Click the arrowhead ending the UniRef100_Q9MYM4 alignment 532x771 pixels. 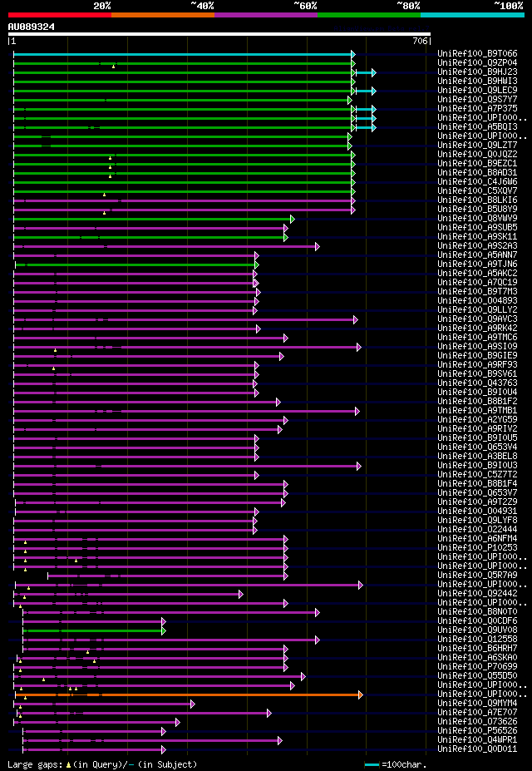tap(193, 704)
